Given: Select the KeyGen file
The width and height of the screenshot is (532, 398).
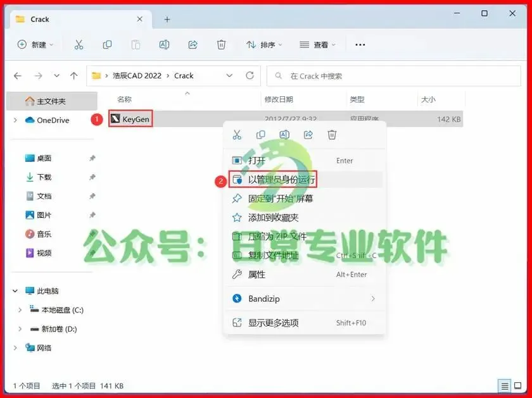Looking at the screenshot, I should pos(130,119).
